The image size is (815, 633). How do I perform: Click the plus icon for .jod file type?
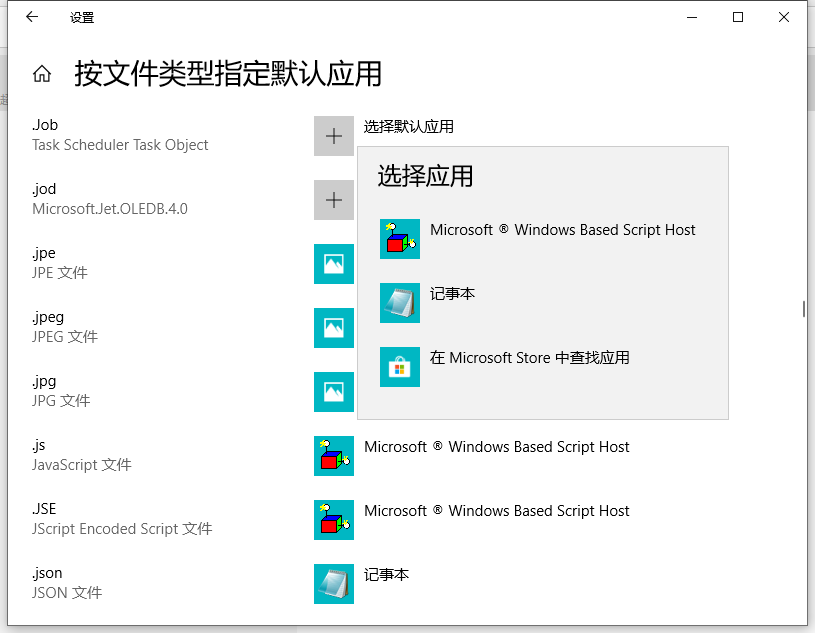pos(334,200)
